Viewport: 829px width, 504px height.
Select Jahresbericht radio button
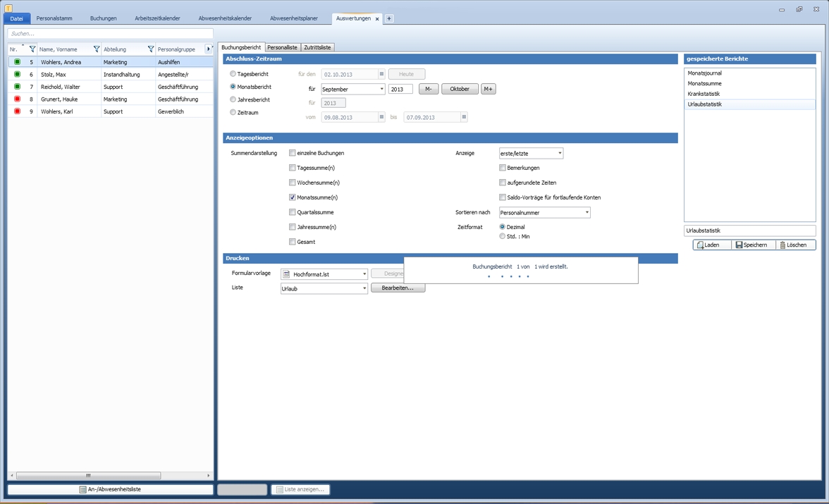pos(233,99)
